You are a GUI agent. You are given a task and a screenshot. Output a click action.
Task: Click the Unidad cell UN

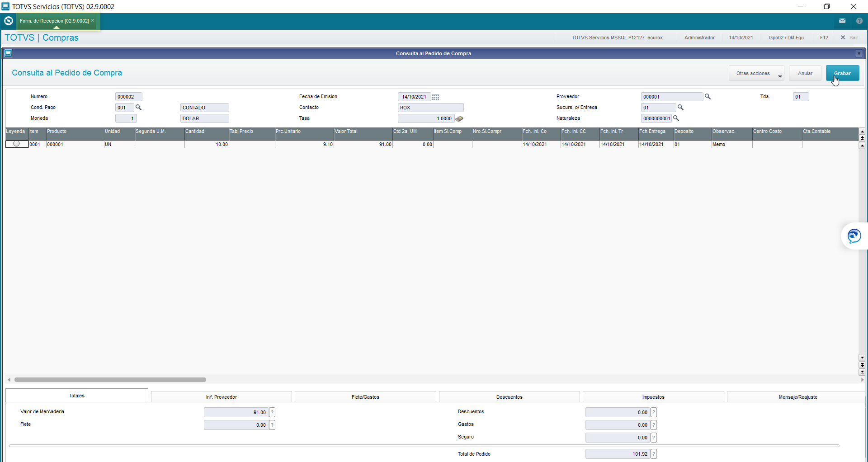coord(119,144)
